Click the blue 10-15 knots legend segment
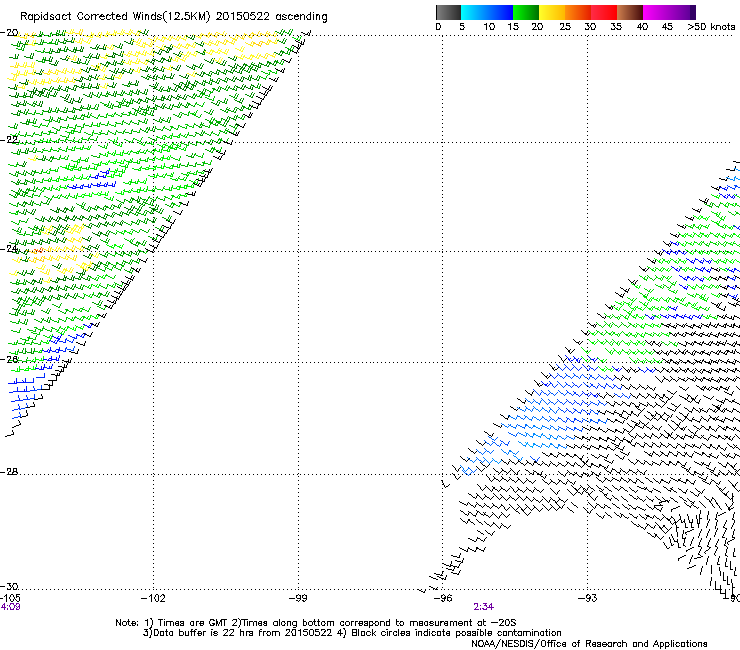This screenshot has width=740, height=650. pos(499,12)
